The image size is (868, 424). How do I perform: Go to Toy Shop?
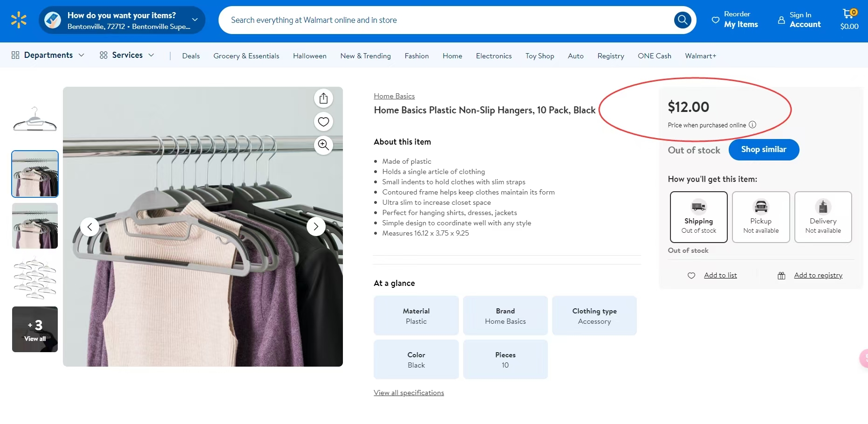pyautogui.click(x=540, y=56)
